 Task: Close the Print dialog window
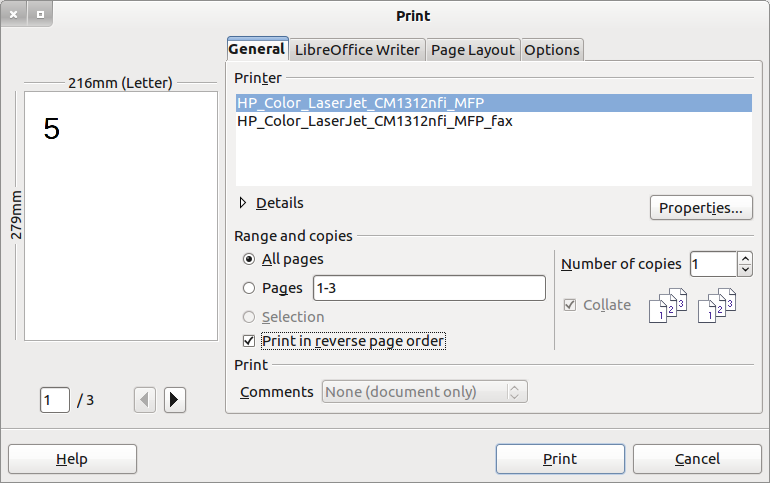pyautogui.click(x=15, y=15)
